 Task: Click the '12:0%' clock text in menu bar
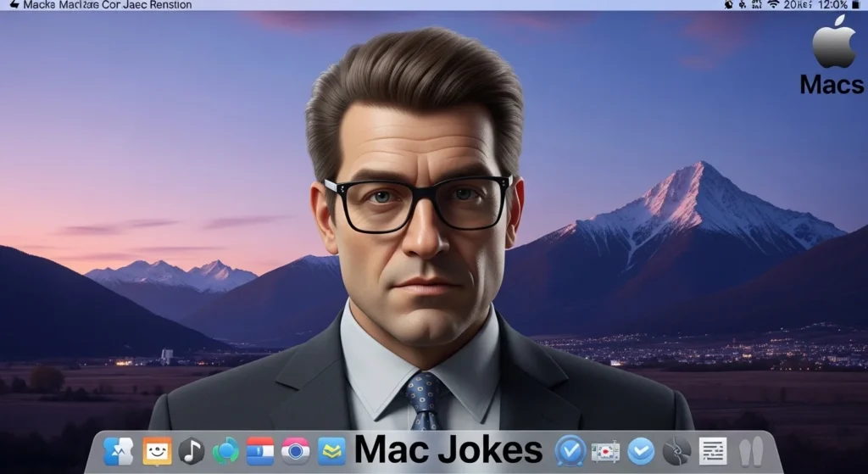coord(833,4)
